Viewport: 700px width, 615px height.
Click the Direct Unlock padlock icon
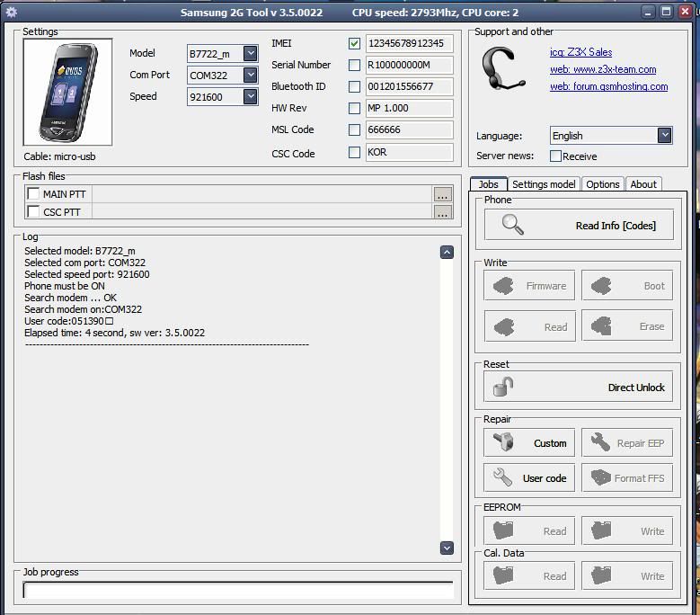click(503, 388)
